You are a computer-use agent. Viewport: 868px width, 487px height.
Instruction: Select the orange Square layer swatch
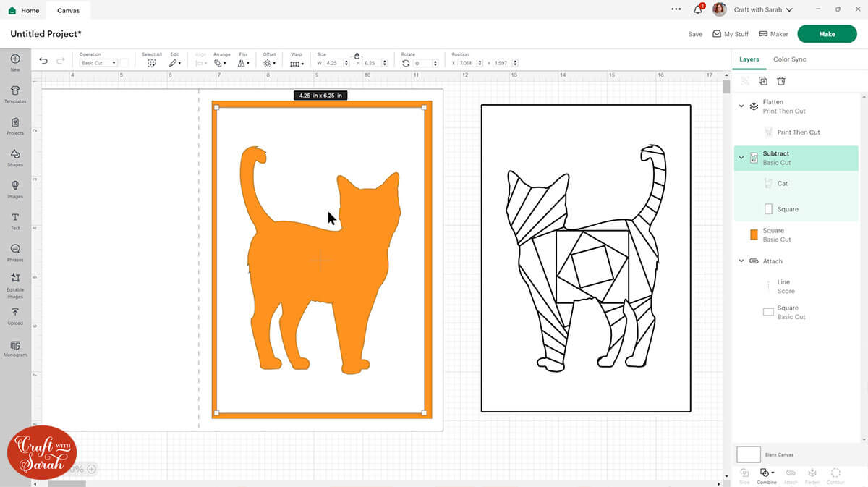coord(754,234)
